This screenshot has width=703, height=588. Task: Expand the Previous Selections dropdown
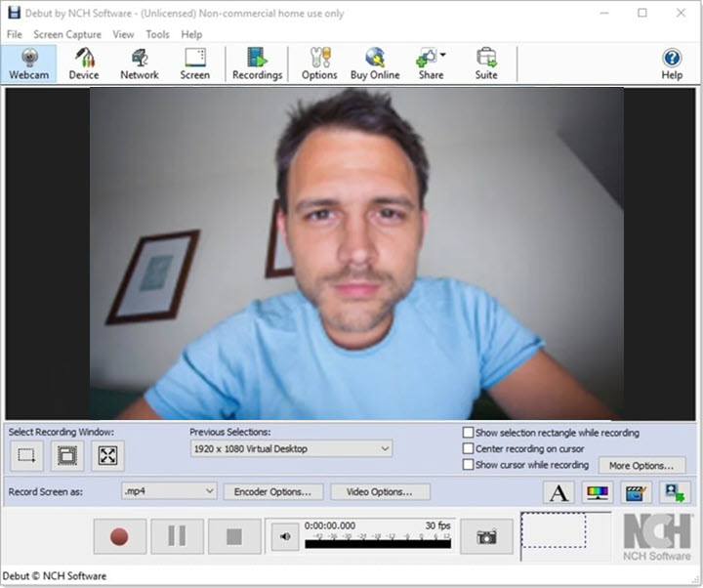coord(383,449)
